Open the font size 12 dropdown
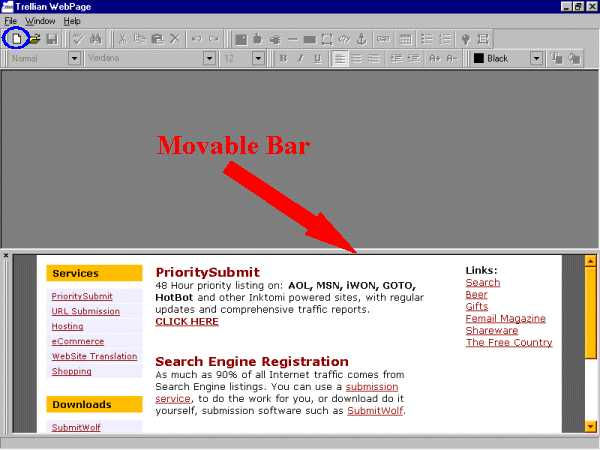The image size is (600, 450). point(258,59)
